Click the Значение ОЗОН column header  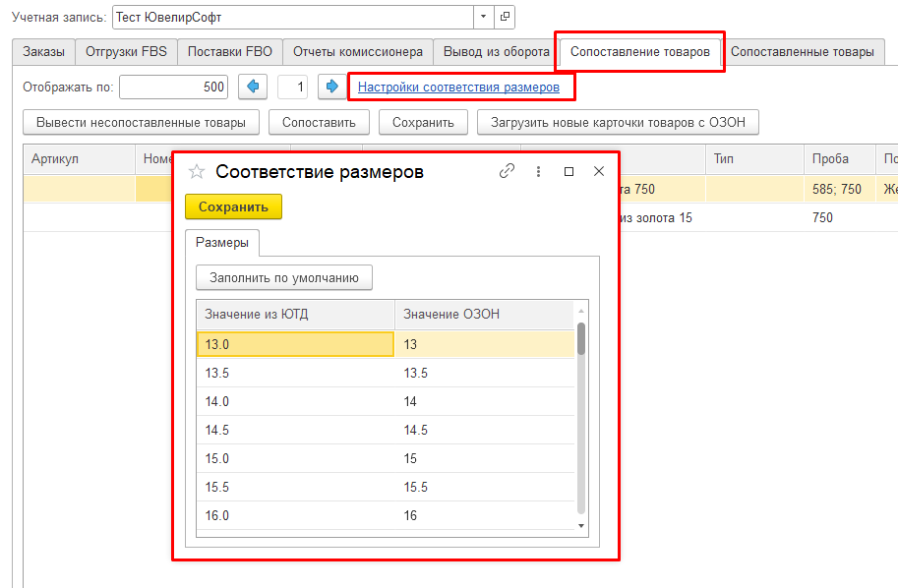tap(485, 315)
